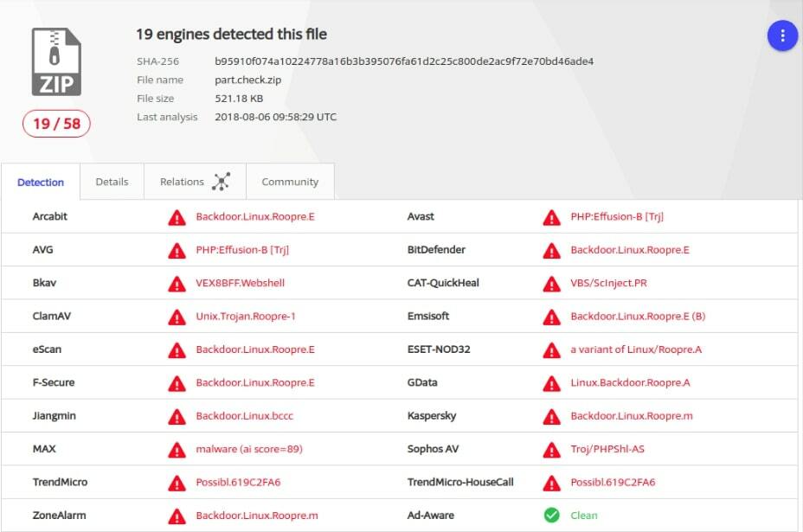The image size is (803, 532).
Task: Click Backdoor.Linux.Roopre.m result for Kaspersky
Action: click(x=632, y=416)
